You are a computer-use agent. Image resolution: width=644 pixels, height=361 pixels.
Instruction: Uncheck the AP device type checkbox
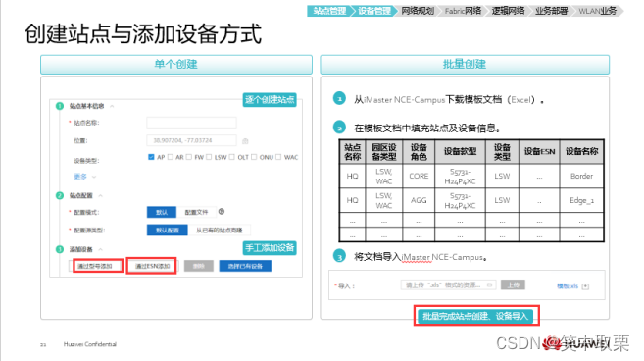click(151, 157)
